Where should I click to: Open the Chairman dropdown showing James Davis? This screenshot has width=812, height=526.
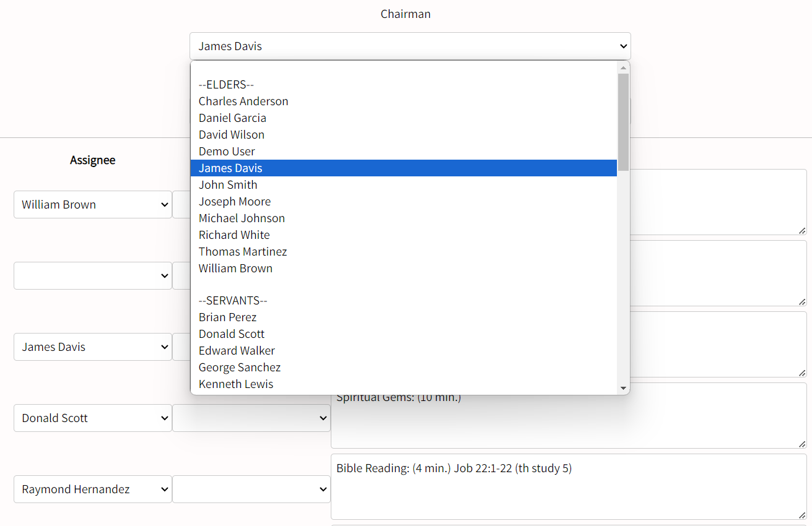[410, 46]
